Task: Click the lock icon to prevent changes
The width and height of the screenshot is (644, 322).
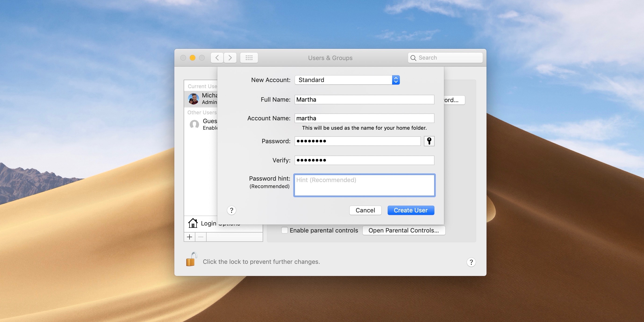Action: (192, 259)
